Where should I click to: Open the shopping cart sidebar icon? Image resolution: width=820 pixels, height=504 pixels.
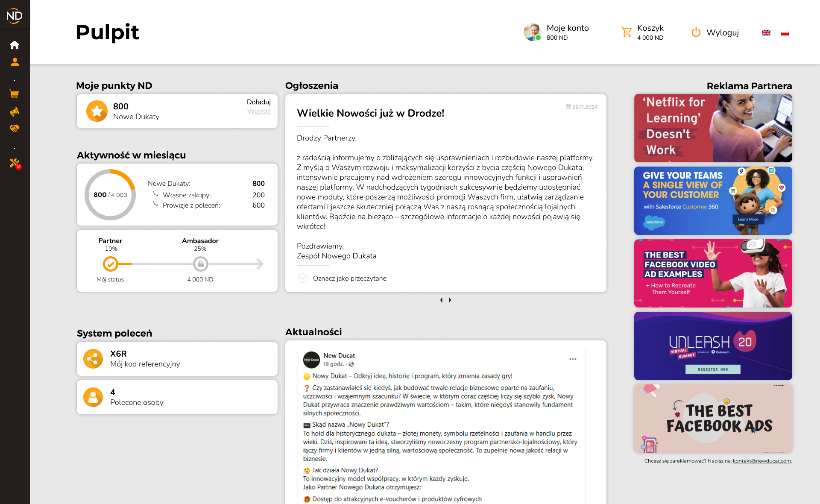(15, 94)
